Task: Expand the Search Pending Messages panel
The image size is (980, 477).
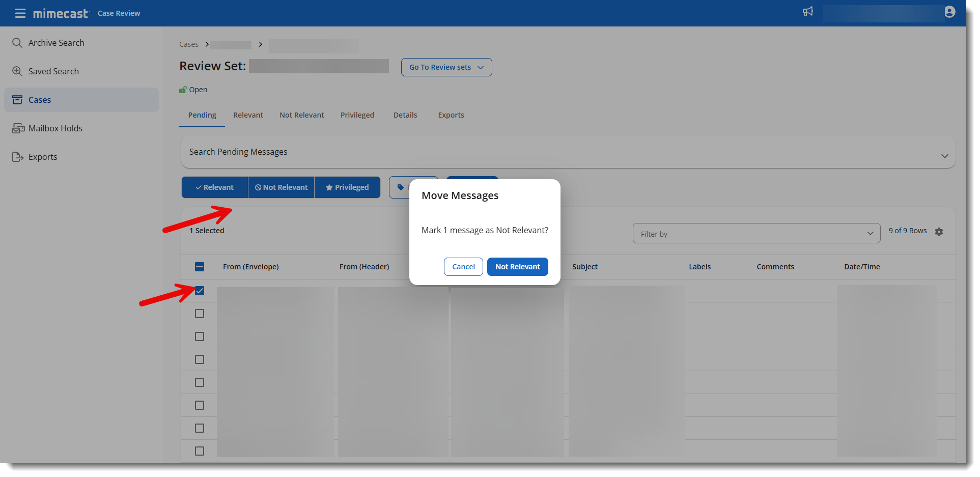Action: 944,156
